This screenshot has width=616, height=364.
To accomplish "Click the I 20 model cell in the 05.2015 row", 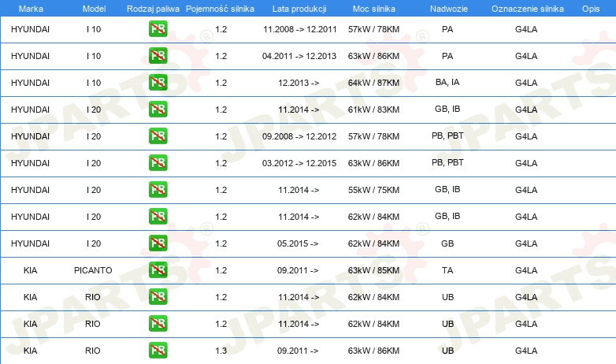I will click(94, 243).
